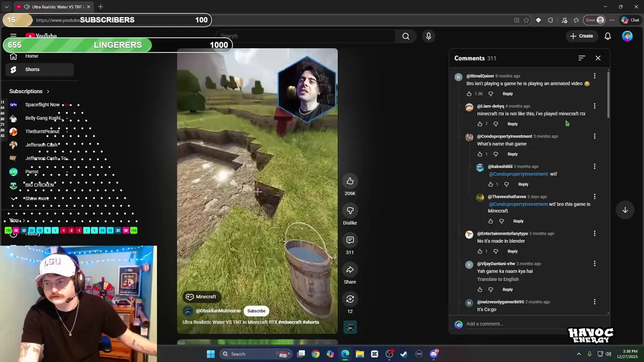
Task: Open the Short's comments button showing 311
Action: click(x=350, y=240)
